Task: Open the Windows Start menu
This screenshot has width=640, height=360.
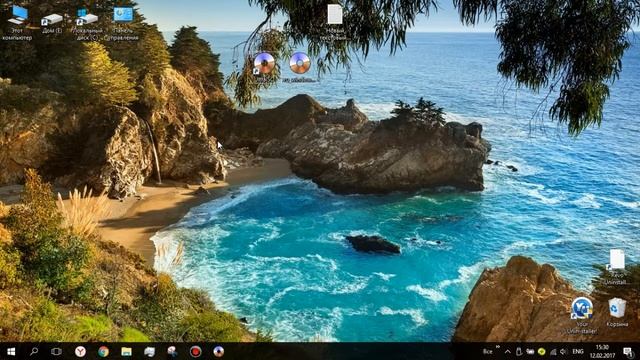Action: pyautogui.click(x=11, y=351)
